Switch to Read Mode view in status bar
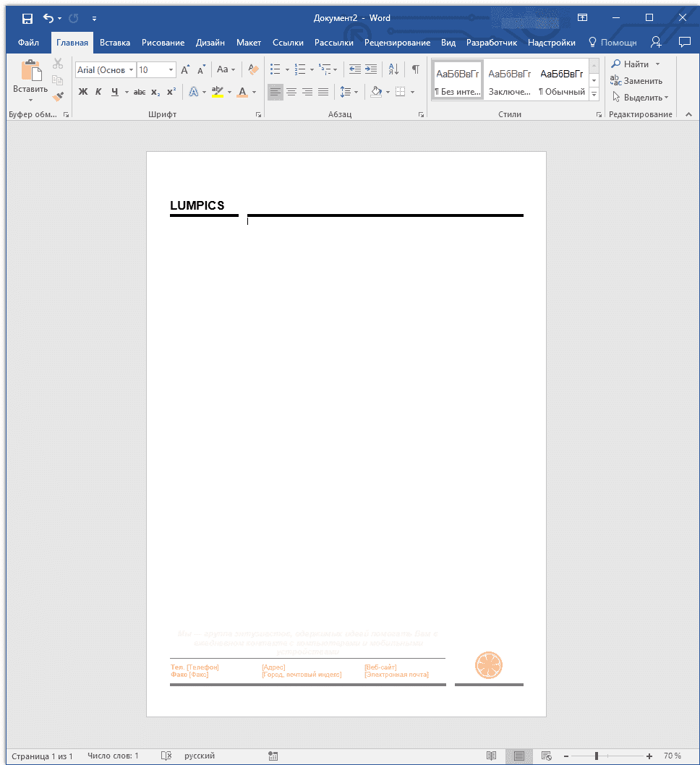 492,756
